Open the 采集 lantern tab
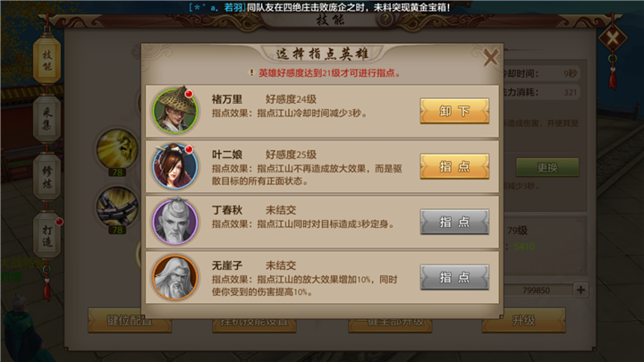 [47, 119]
